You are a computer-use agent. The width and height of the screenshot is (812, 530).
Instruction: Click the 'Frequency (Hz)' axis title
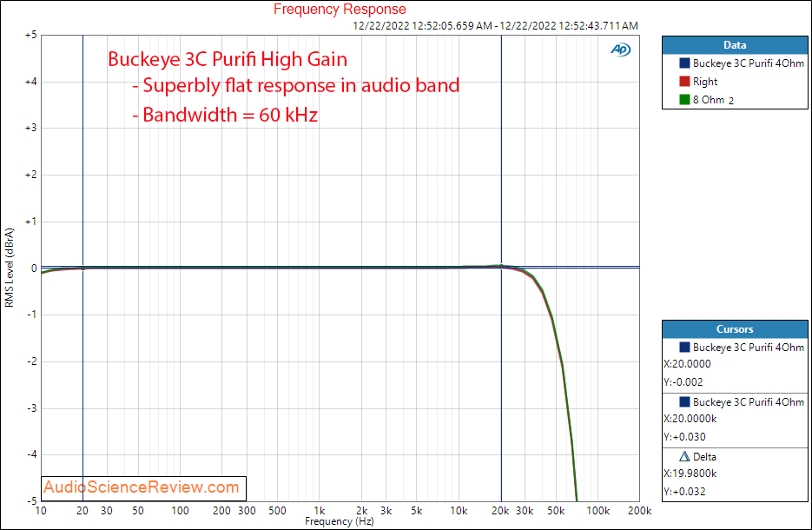click(340, 521)
